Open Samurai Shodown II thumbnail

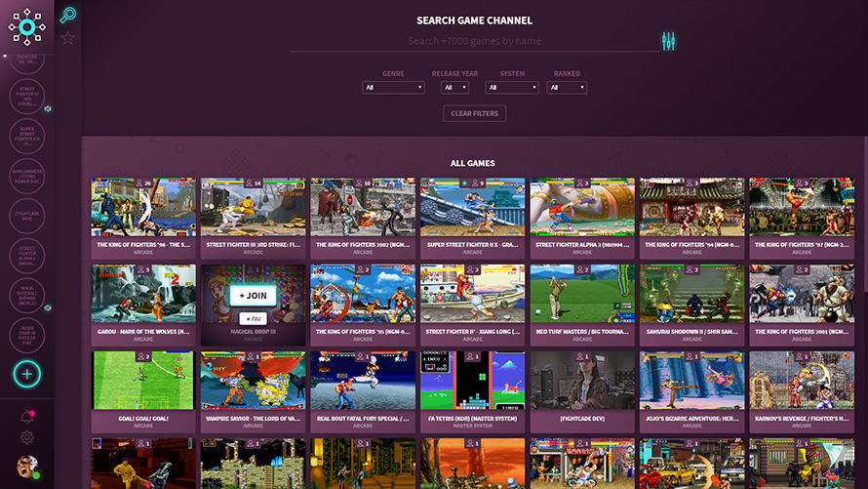[692, 294]
